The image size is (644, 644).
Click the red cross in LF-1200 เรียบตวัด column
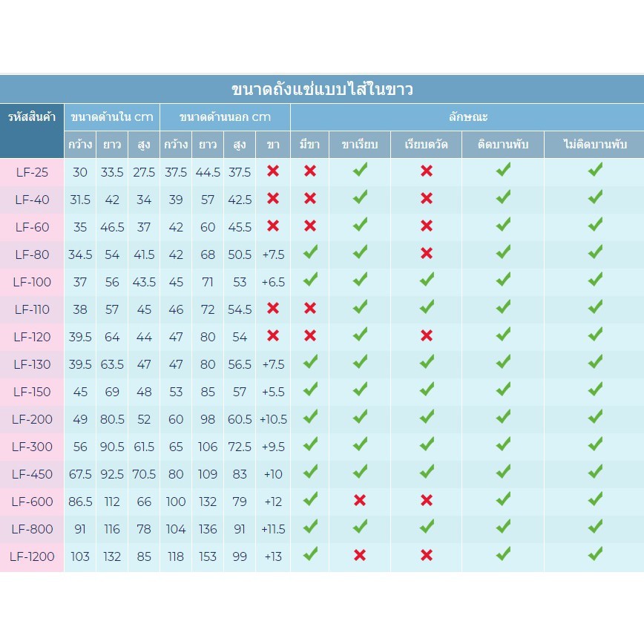[427, 556]
